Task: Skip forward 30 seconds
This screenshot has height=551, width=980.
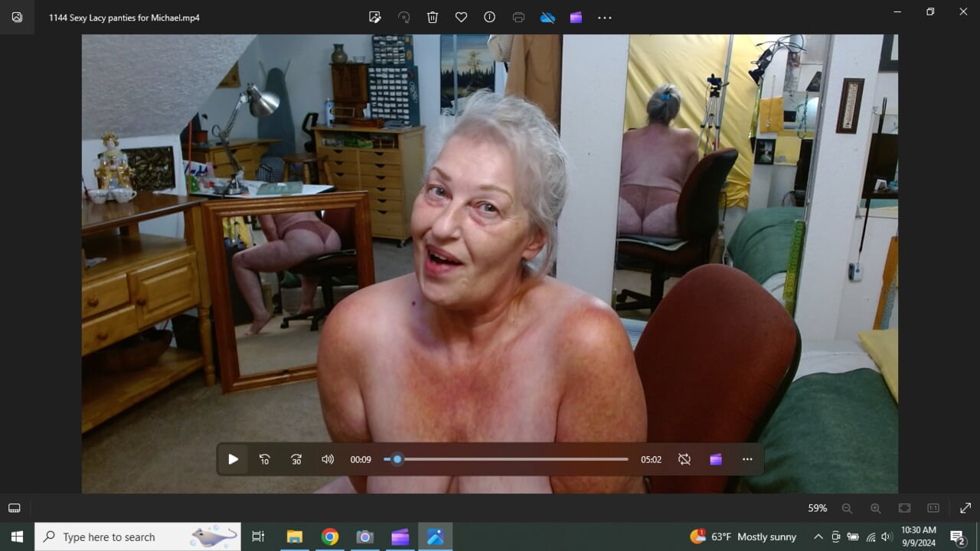Action: (x=296, y=459)
